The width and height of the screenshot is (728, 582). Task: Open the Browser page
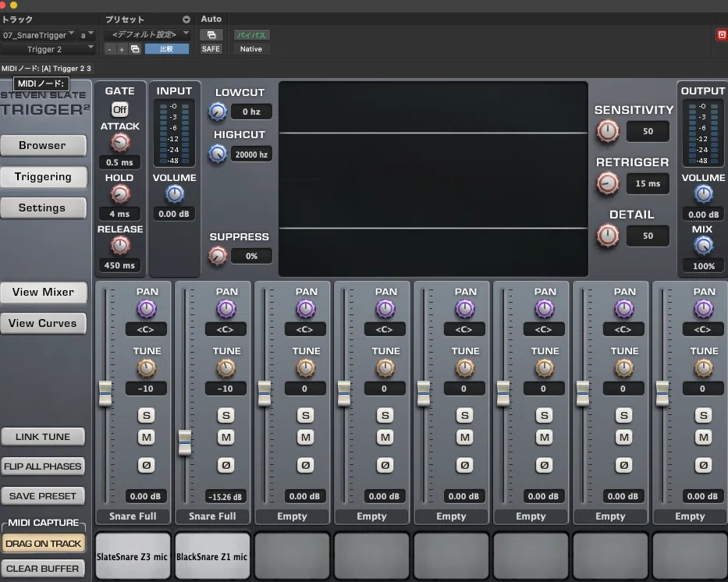pyautogui.click(x=43, y=146)
